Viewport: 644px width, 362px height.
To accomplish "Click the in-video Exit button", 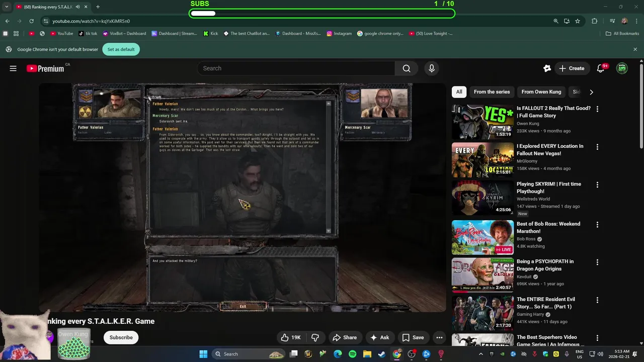I will (243, 306).
